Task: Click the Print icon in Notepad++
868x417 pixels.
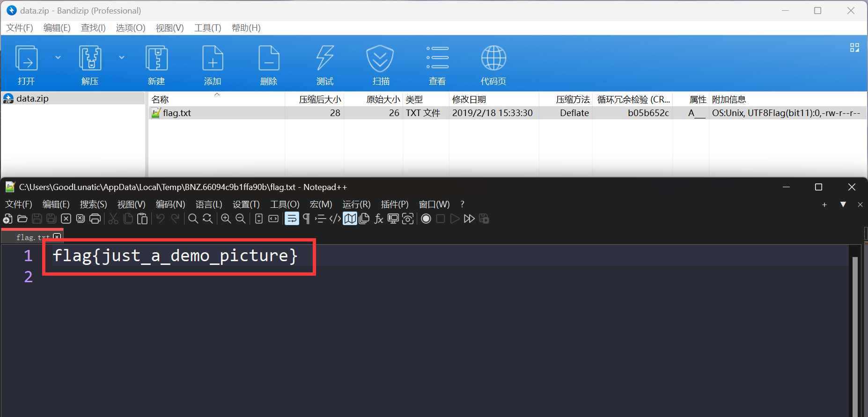Action: coord(95,219)
